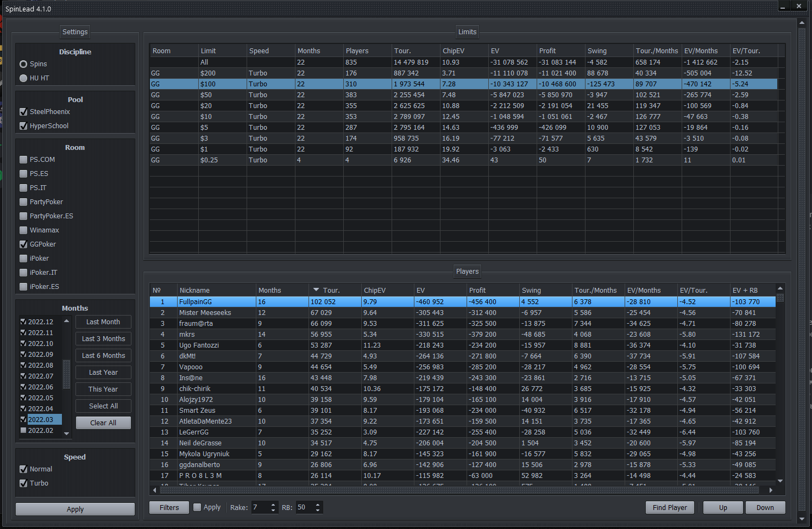Toggle the Apply checkbox next to Filters
Screen dimensions: 812x529
pyautogui.click(x=197, y=507)
